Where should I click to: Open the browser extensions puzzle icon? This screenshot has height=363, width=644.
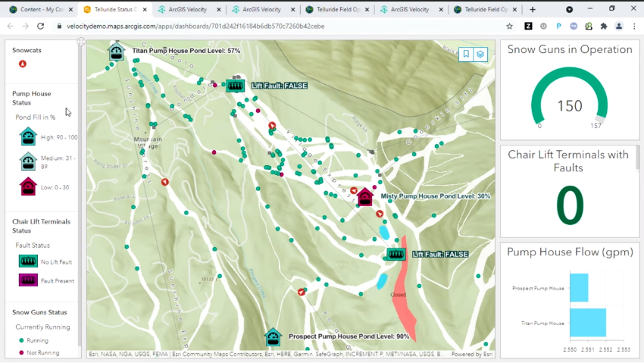tap(603, 26)
